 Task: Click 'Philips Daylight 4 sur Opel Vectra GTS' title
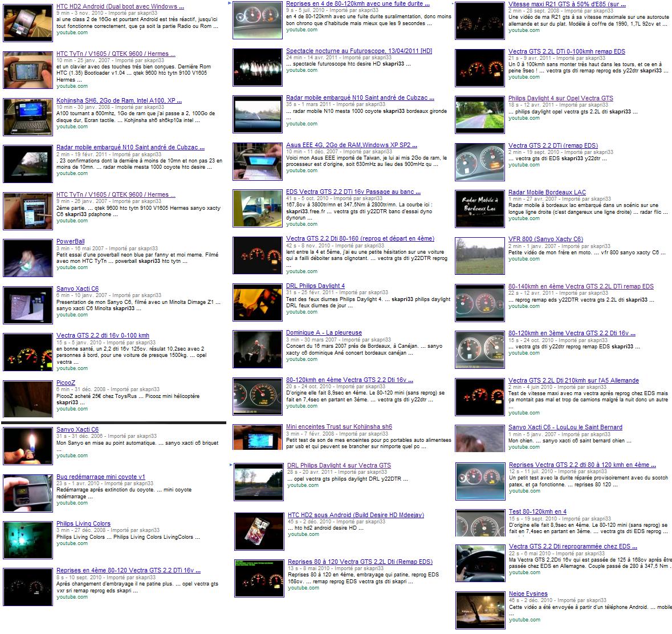(561, 98)
